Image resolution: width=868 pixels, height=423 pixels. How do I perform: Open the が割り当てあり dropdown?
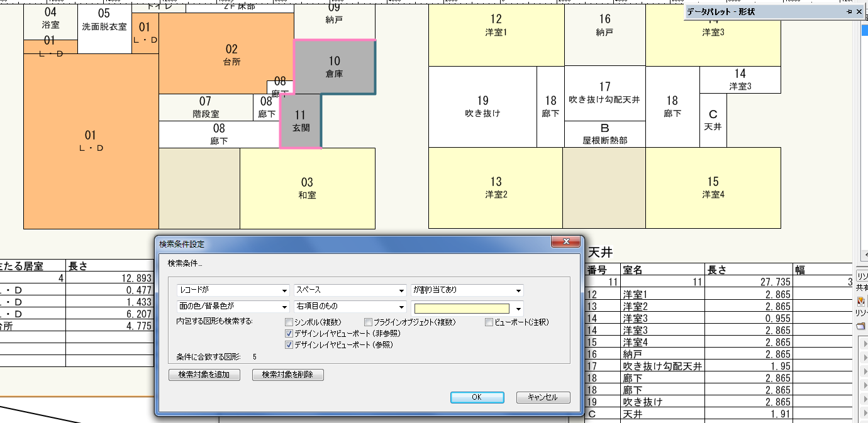pos(467,290)
